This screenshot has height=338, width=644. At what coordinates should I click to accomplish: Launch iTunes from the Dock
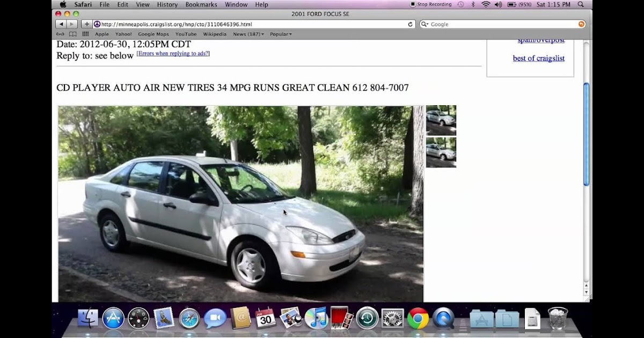[x=316, y=318]
